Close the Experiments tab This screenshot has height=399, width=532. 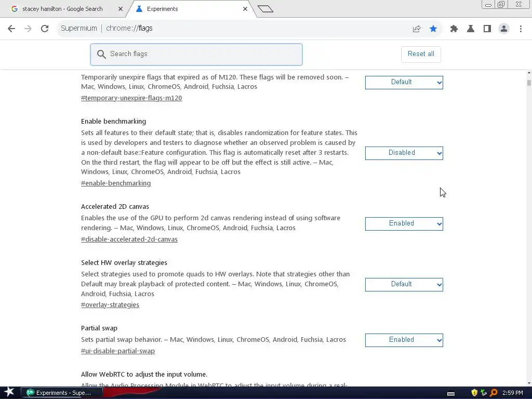(x=245, y=9)
